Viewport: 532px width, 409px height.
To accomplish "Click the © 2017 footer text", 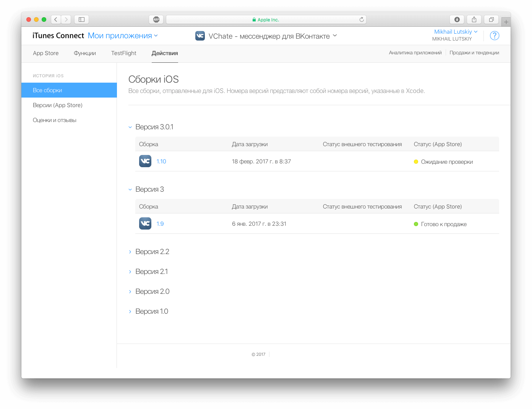I will coord(258,354).
